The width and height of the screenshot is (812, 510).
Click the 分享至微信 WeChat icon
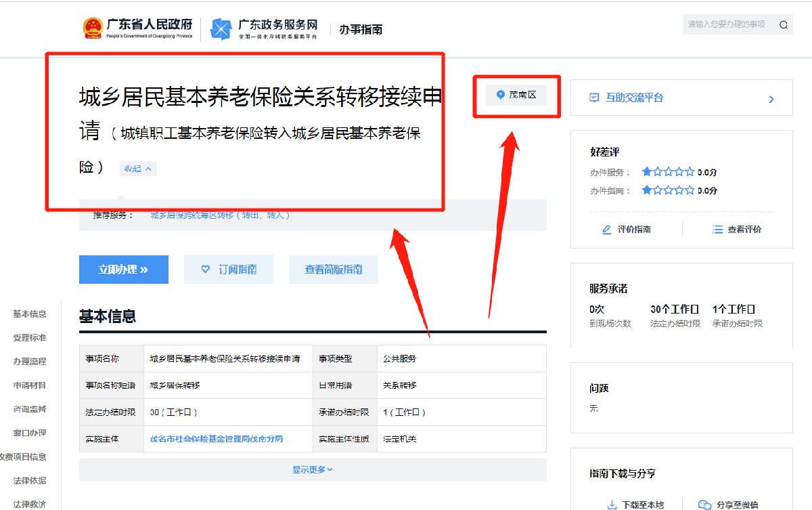tap(704, 505)
